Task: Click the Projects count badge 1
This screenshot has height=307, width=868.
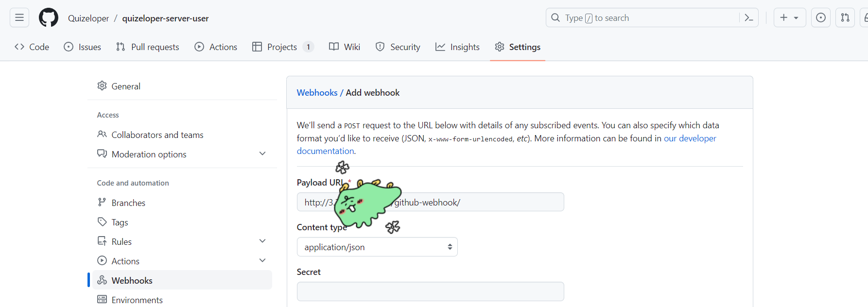Action: tap(308, 47)
